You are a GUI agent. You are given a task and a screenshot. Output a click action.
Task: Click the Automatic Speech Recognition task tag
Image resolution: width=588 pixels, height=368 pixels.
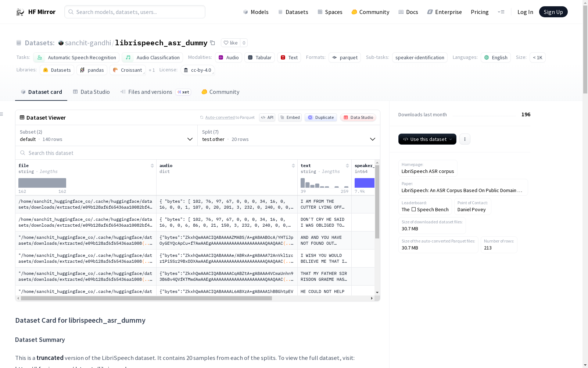(x=76, y=57)
